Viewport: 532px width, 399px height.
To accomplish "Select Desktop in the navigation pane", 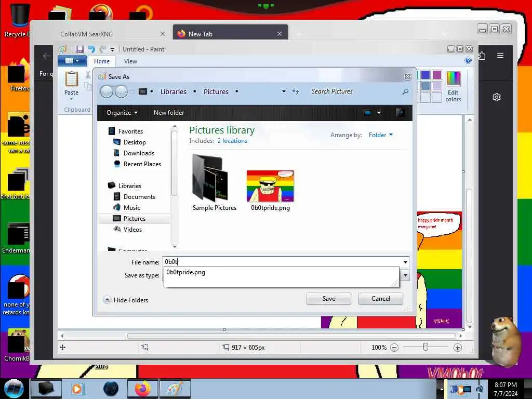I will click(x=135, y=142).
